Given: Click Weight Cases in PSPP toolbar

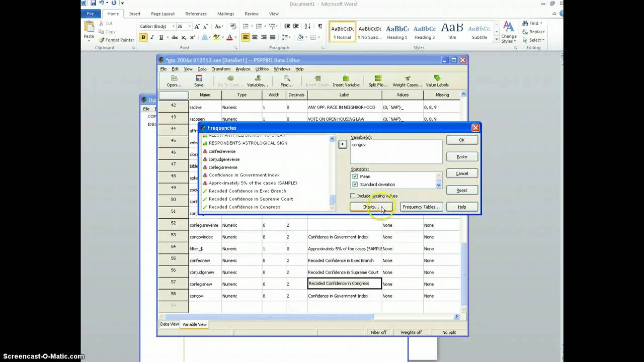Looking at the screenshot, I should [407, 81].
